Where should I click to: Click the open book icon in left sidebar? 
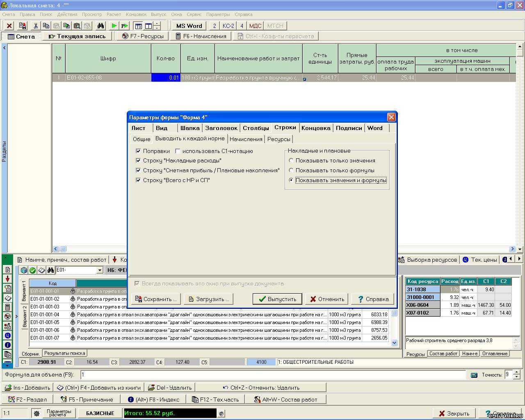click(7, 298)
